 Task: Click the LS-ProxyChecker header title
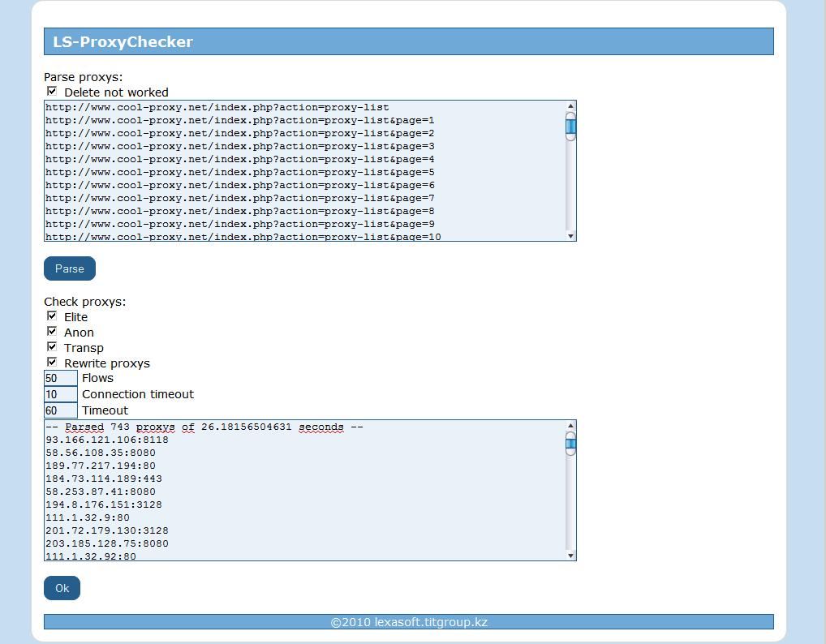(123, 41)
